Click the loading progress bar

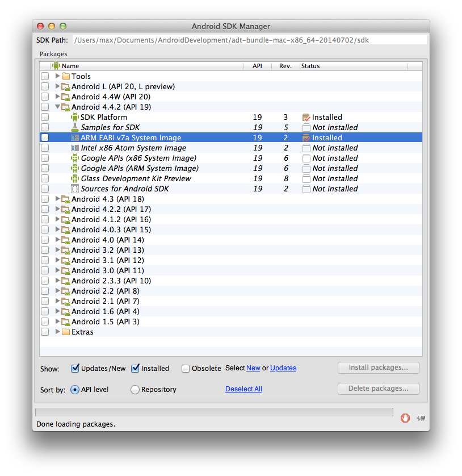tap(214, 412)
